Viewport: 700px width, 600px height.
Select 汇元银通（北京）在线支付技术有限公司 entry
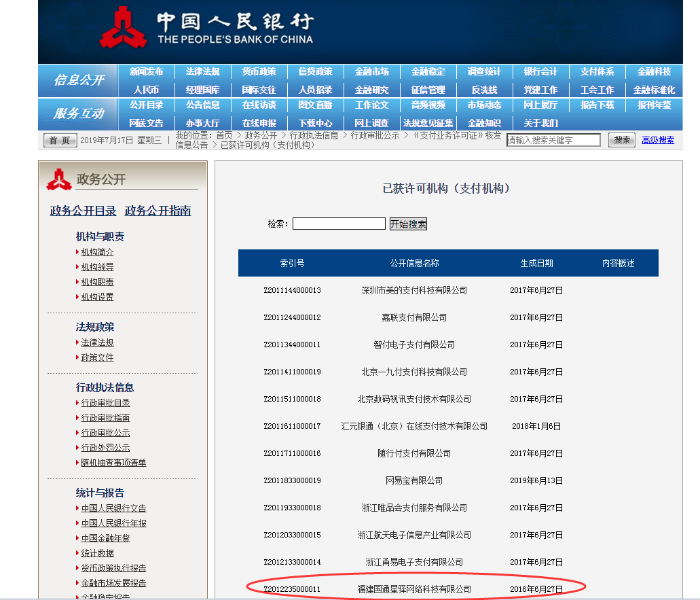point(414,426)
